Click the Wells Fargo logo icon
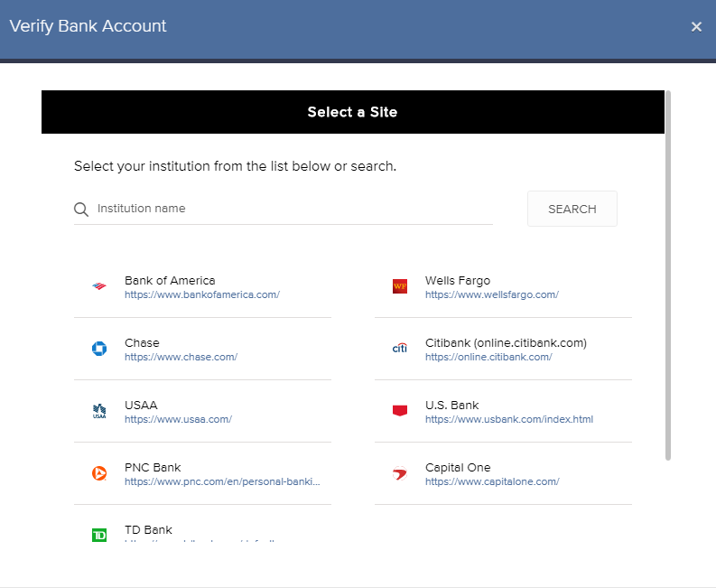The image size is (716, 588). (x=400, y=286)
